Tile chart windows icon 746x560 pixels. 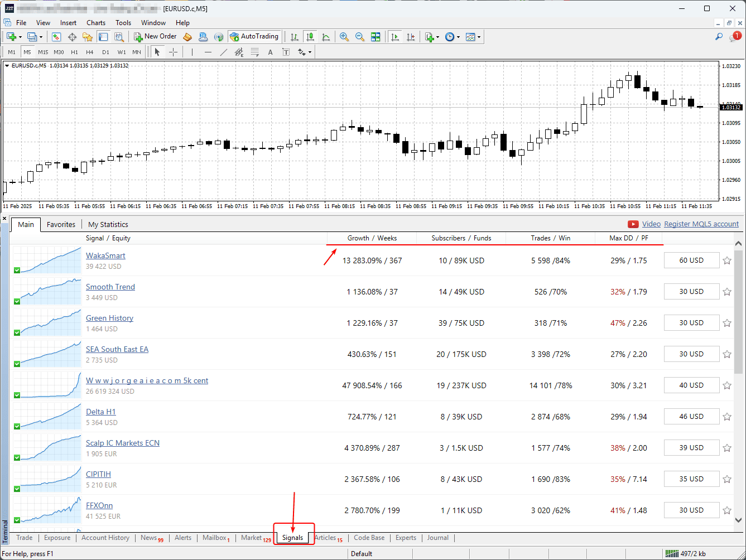[x=376, y=37]
